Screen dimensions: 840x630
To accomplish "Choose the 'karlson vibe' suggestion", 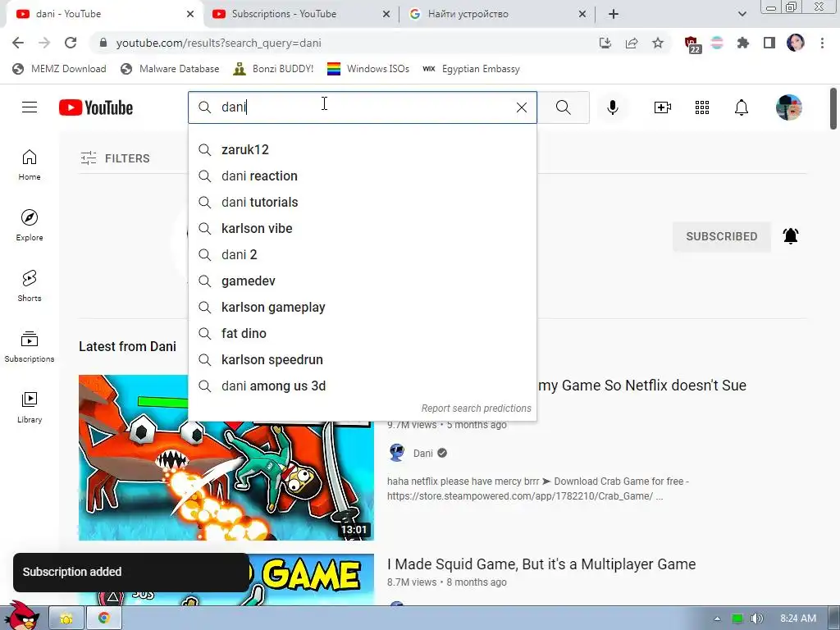I will coord(363,228).
